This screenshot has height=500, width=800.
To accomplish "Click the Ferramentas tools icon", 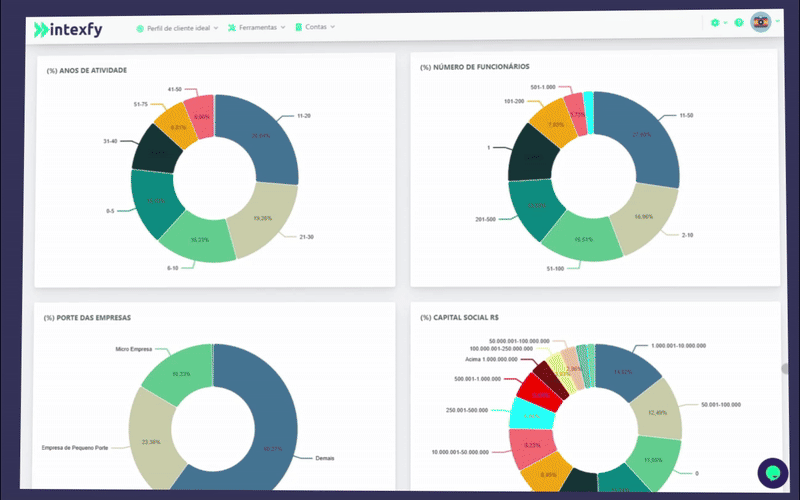I will point(232,27).
